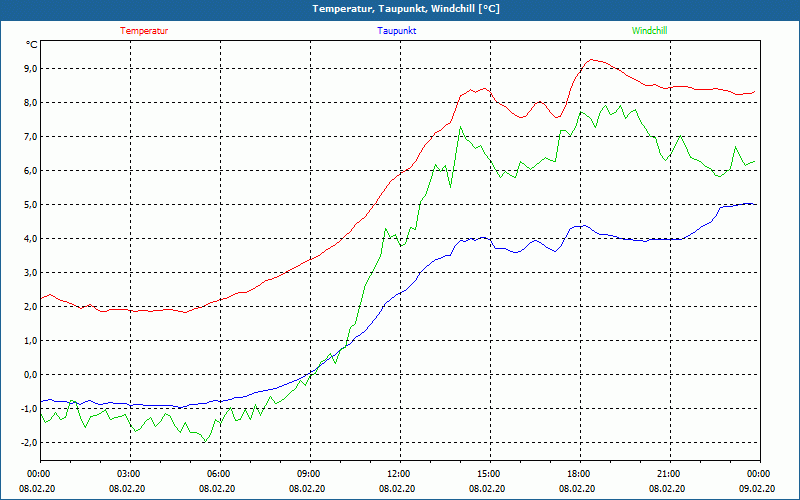Click the 09.02.20 date label
The height and width of the screenshot is (500, 800).
pyautogui.click(x=757, y=488)
